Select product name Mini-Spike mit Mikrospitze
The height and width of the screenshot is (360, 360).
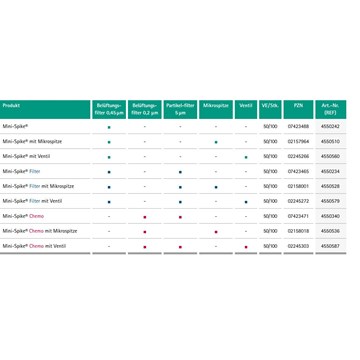[x=32, y=141]
